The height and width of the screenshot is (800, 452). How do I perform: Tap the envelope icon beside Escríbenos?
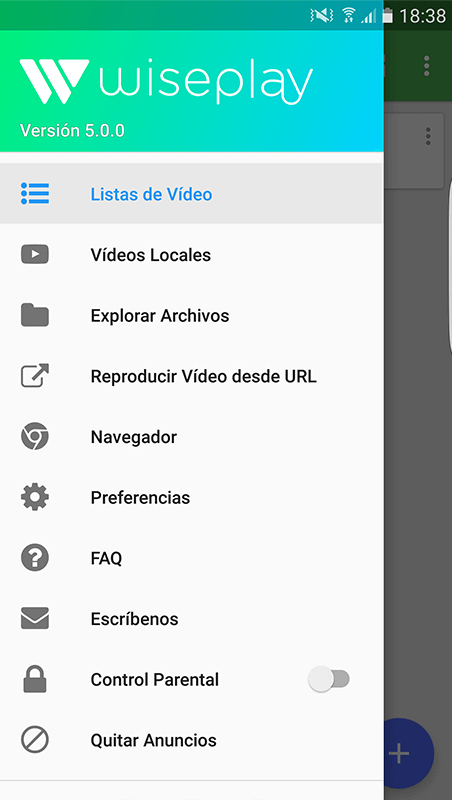click(35, 618)
